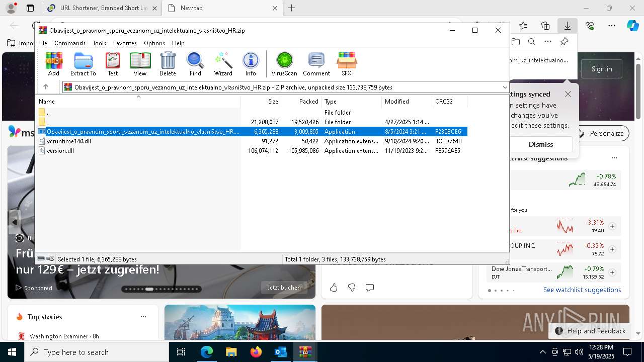Viewport: 644px width, 362px height.
Task: Pin the downloads panel
Action: click(565, 42)
